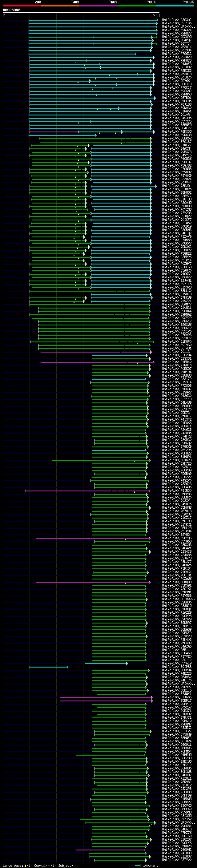Viewport: 197px width, 868px height.
Task: Select the UniRef100_B9M6Q2 label
Action: click(177, 443)
